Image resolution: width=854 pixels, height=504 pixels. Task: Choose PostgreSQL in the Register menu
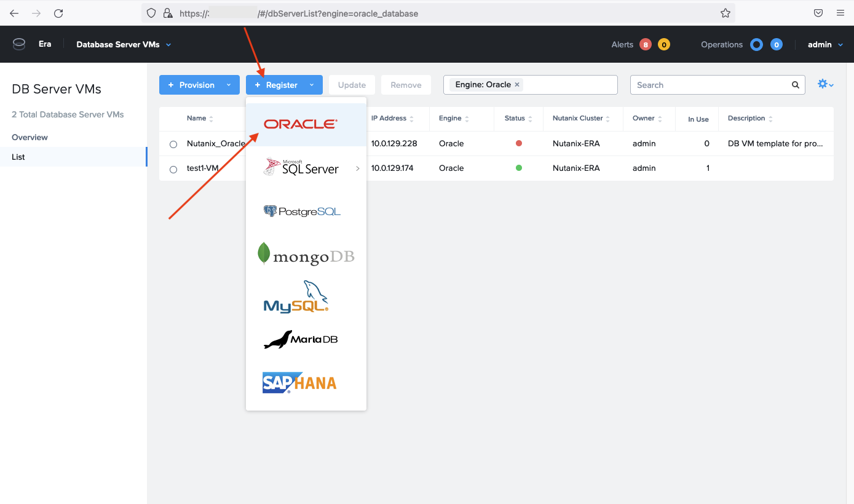(306, 211)
